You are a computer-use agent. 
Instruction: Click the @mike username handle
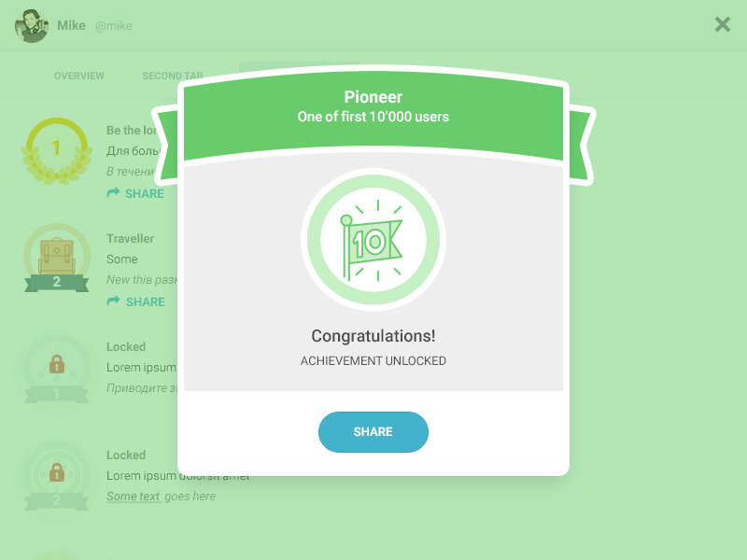pyautogui.click(x=116, y=26)
